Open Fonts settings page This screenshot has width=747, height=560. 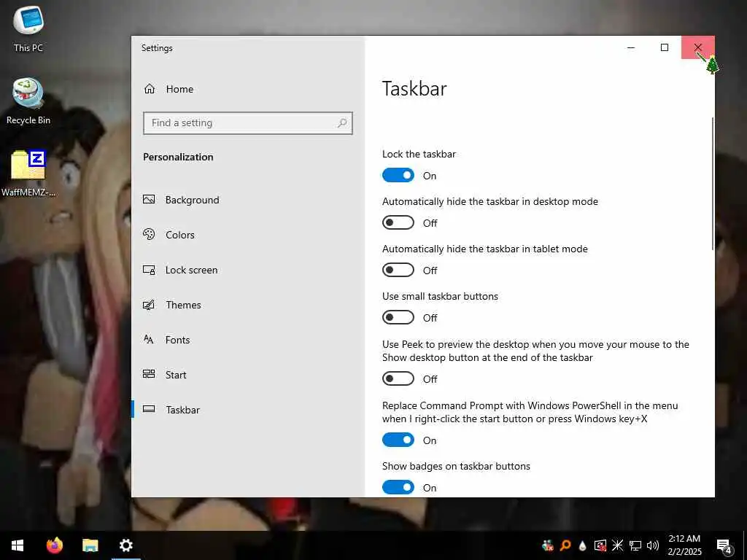[x=166, y=340]
